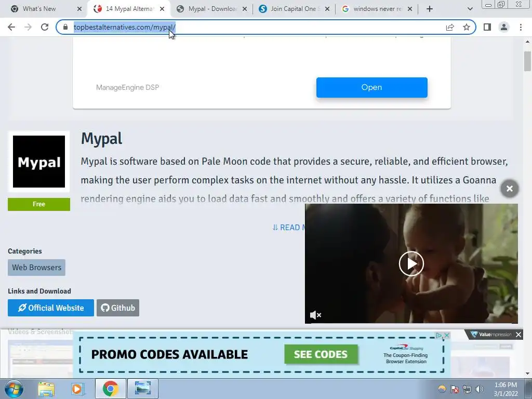
Task: Open the Chrome profile menu
Action: click(x=504, y=27)
